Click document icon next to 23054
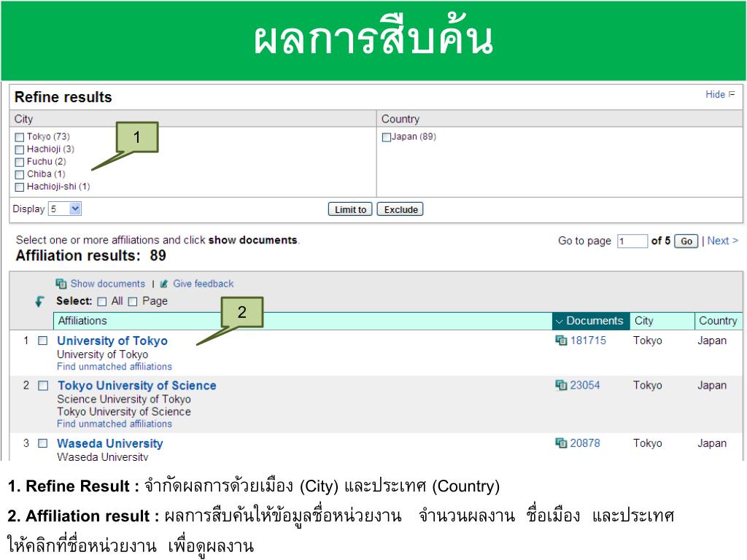 [561, 385]
